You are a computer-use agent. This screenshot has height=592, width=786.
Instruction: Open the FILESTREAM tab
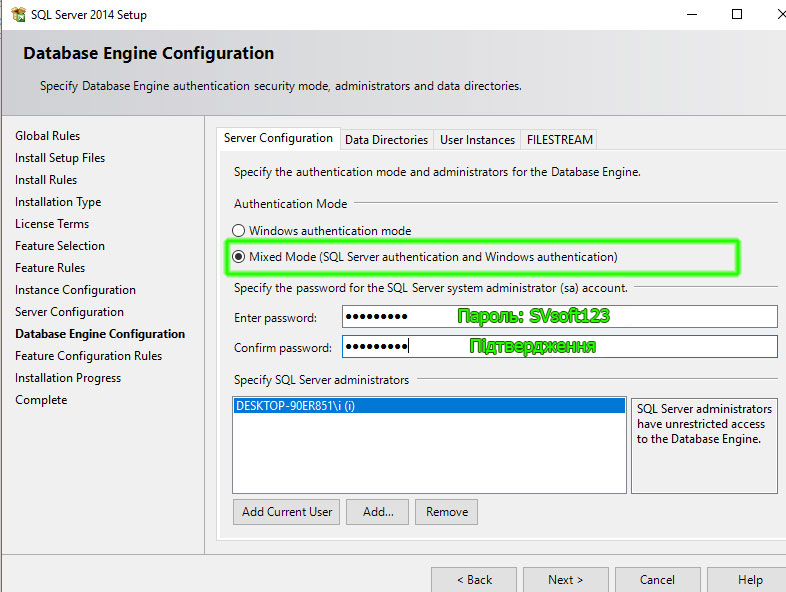click(559, 140)
